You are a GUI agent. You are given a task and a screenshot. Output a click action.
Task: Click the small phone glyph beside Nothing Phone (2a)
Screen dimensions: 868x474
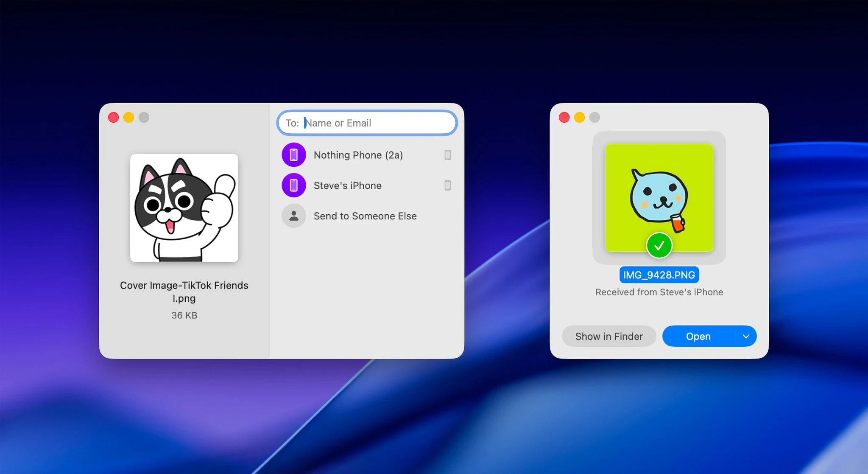(447, 155)
